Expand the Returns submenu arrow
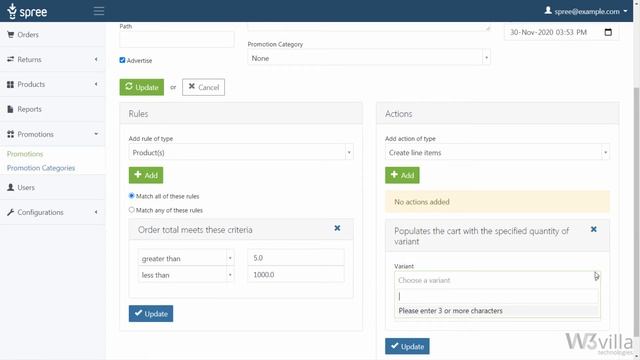Viewport: 640px width, 360px height. (x=96, y=60)
